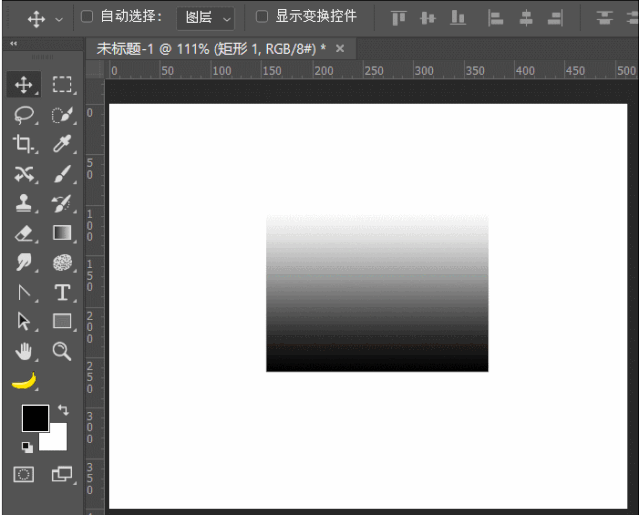Enable the 自动选择 checkbox
Screen dimensions: 639x515
pos(87,17)
